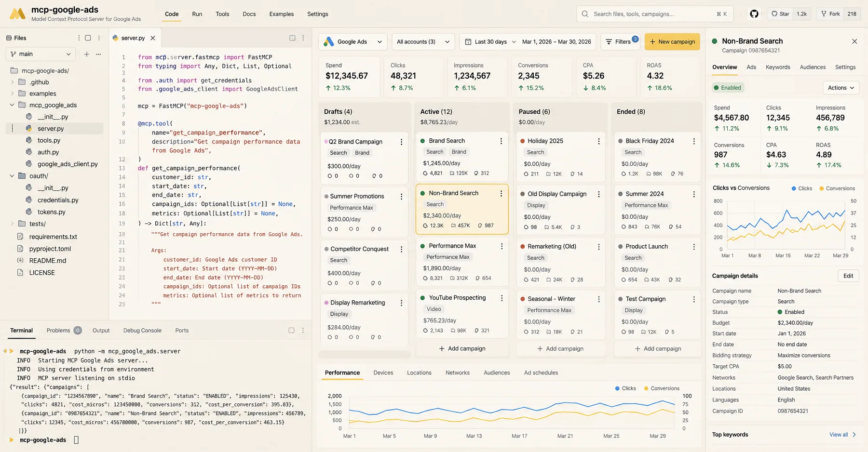Open the Examples tab in the top navigation
This screenshot has width=868, height=452.
point(281,14)
